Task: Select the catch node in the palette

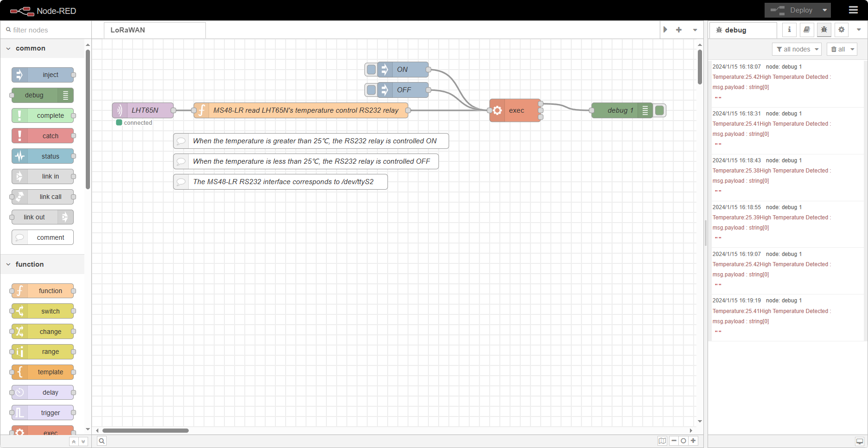Action: pos(43,136)
